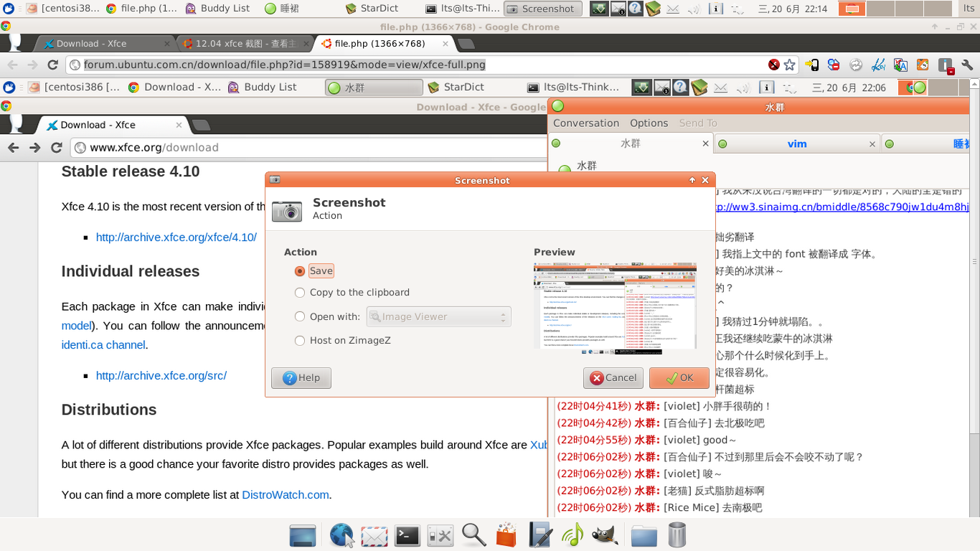Launch the web browser globe dock icon
Screen dimensions: 980x551
click(341, 535)
